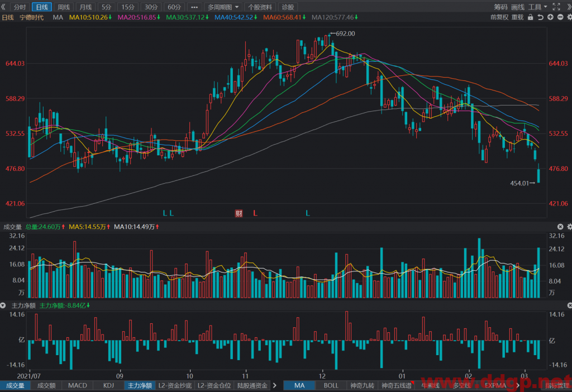Screen dimensions: 572x392
Task: Click 主力净额:-8.84亿 readout
Action: pos(65,305)
